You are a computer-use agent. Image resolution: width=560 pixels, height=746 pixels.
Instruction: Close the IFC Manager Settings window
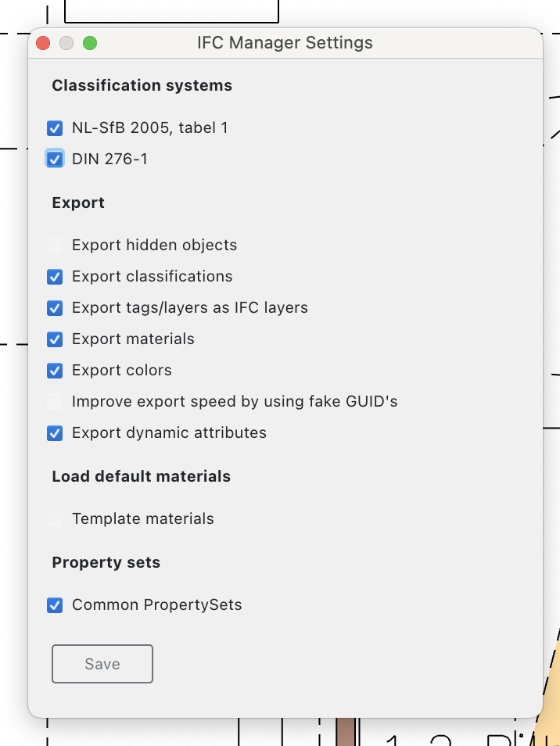pos(43,43)
